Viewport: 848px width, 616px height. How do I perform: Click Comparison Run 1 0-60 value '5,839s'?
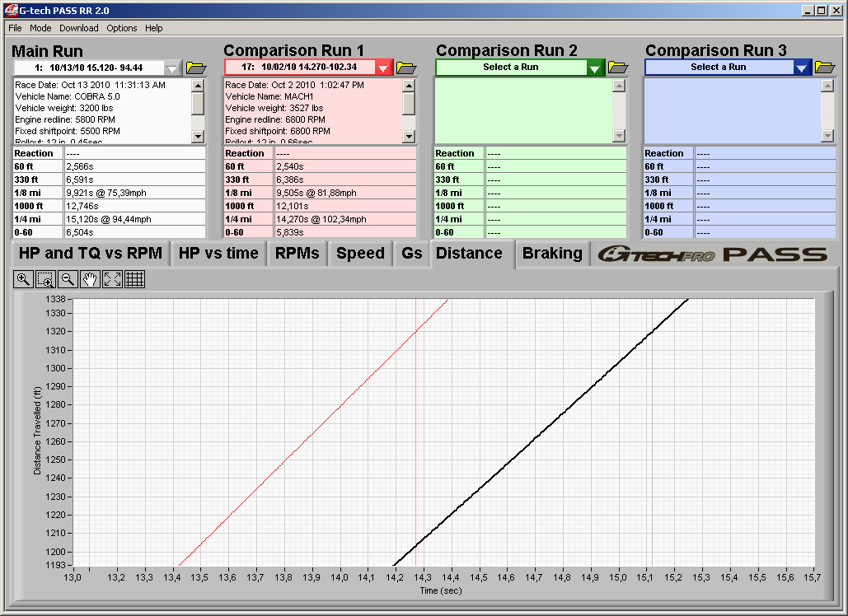pos(290,232)
